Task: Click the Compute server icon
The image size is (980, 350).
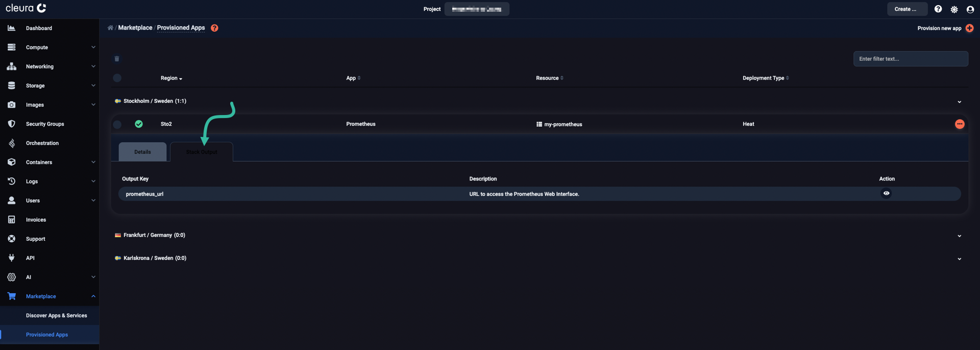Action: pos(11,47)
